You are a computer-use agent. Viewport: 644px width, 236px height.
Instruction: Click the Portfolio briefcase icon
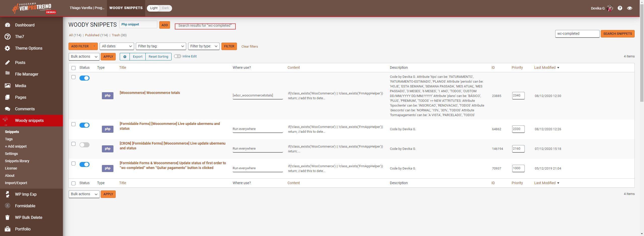(x=8, y=229)
